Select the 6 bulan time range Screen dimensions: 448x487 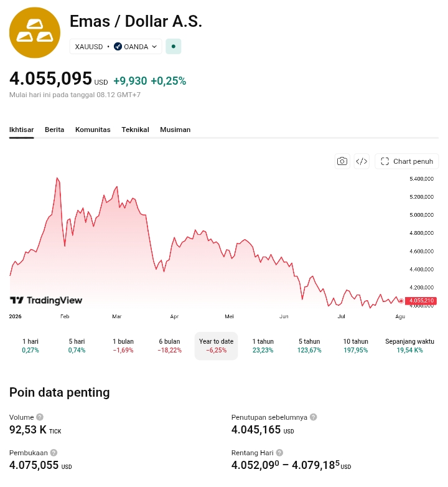click(170, 346)
